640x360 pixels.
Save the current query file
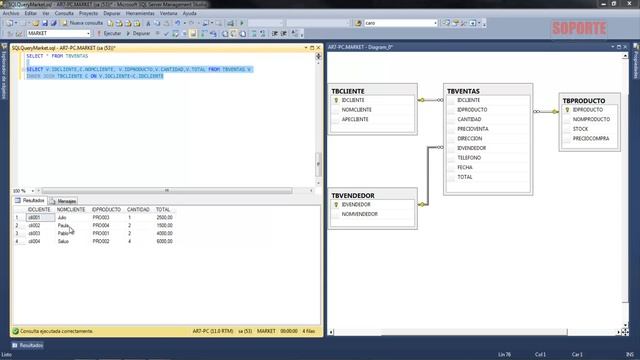(45, 23)
